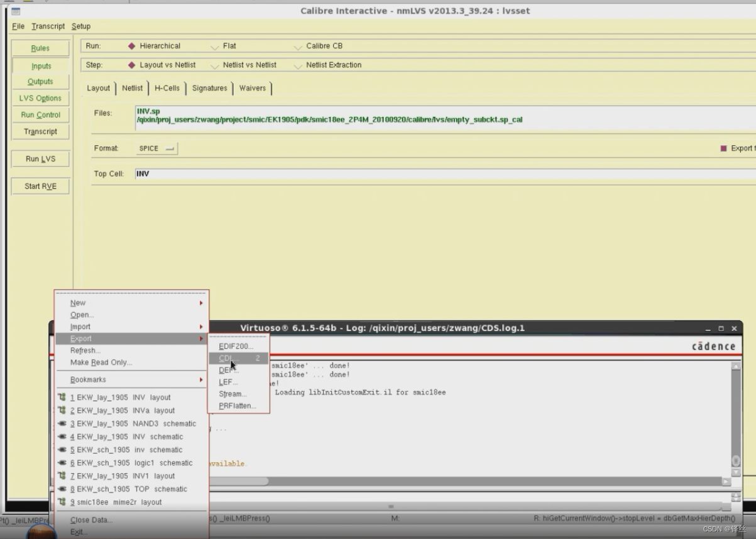
Task: Click the schematic icon beside 3 EKW_lay_1905 NAND3
Action: [x=62, y=423]
